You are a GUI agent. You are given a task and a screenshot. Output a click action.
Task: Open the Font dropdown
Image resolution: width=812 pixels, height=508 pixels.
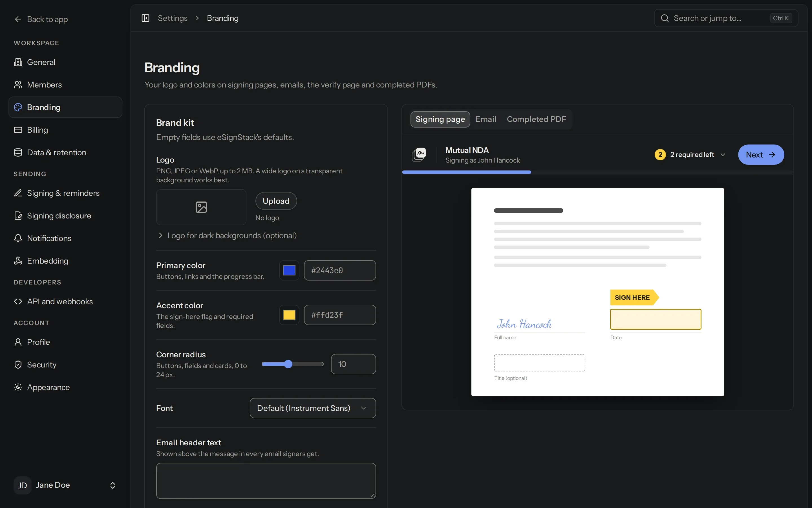tap(313, 408)
